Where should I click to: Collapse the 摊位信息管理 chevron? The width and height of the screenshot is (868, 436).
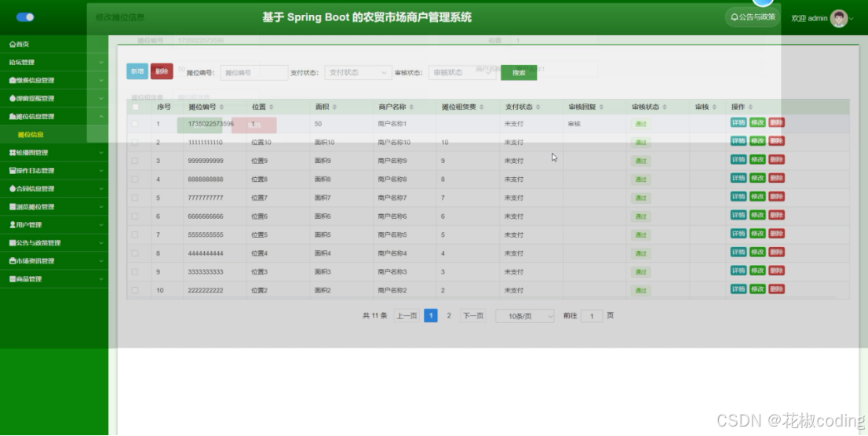coord(101,116)
